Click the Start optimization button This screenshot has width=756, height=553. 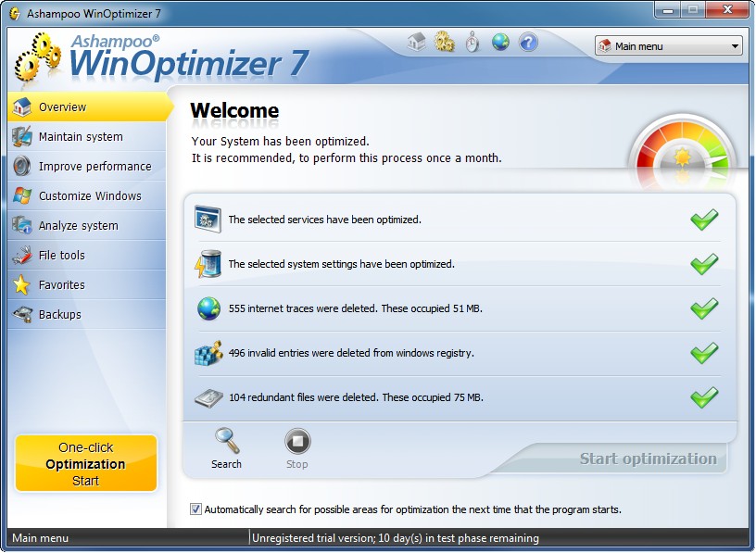click(x=648, y=459)
